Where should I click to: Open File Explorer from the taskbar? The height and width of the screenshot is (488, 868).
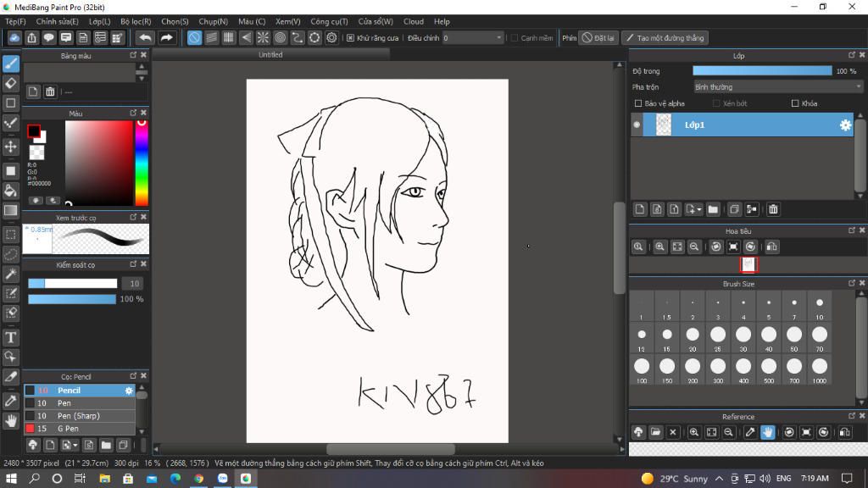(x=104, y=479)
